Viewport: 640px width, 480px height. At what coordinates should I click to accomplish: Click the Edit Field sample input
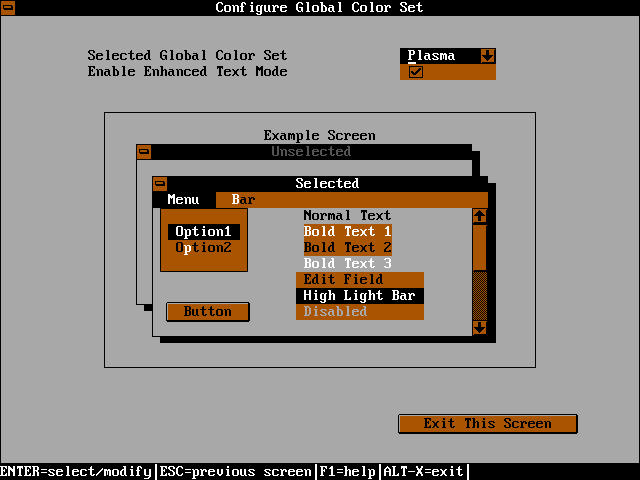[359, 280]
